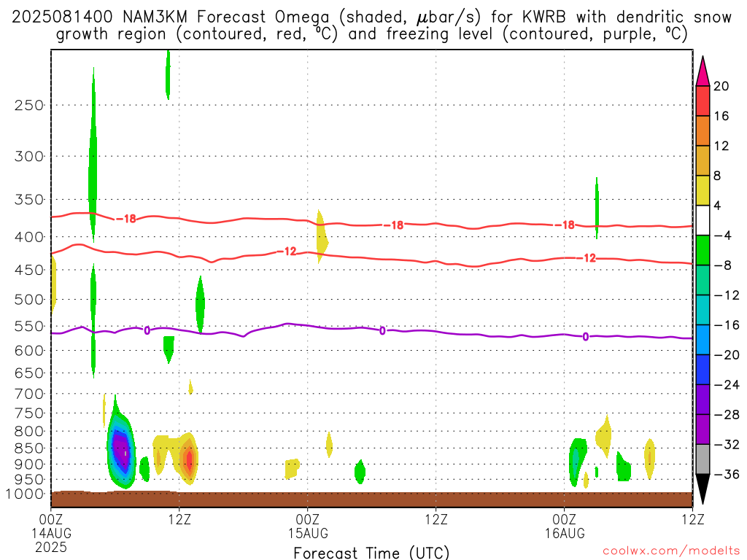Select the colorbar tick label -32
Viewport: 747px width, 560px height.
(x=727, y=444)
